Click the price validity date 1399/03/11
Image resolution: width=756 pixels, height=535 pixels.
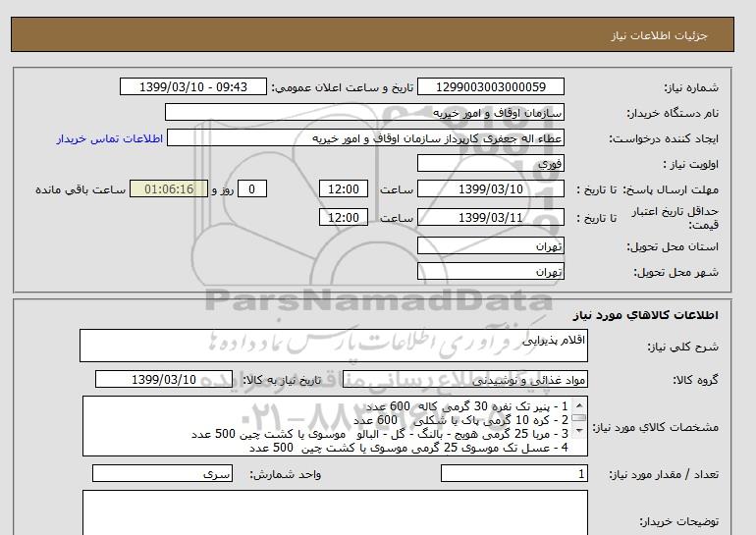pos(490,218)
